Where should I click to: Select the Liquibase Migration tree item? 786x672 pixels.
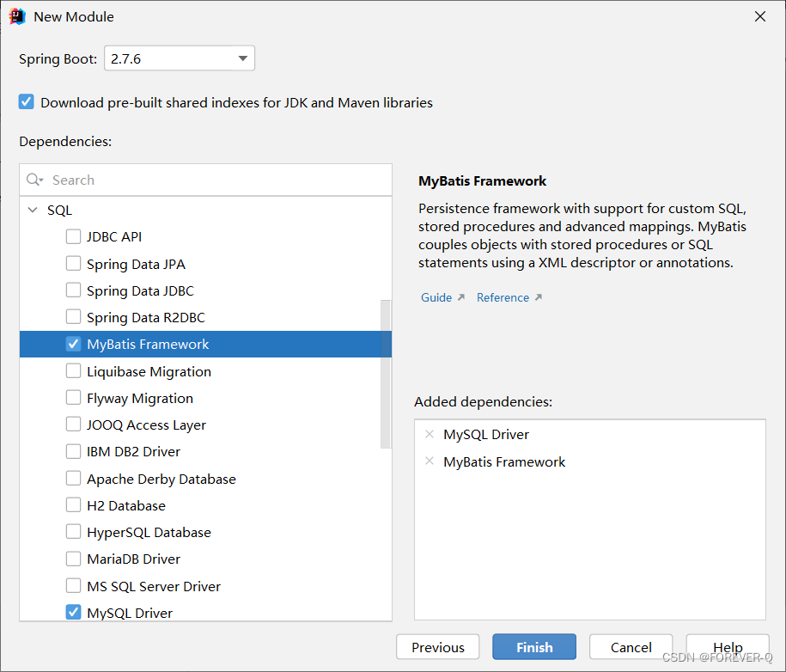point(148,371)
